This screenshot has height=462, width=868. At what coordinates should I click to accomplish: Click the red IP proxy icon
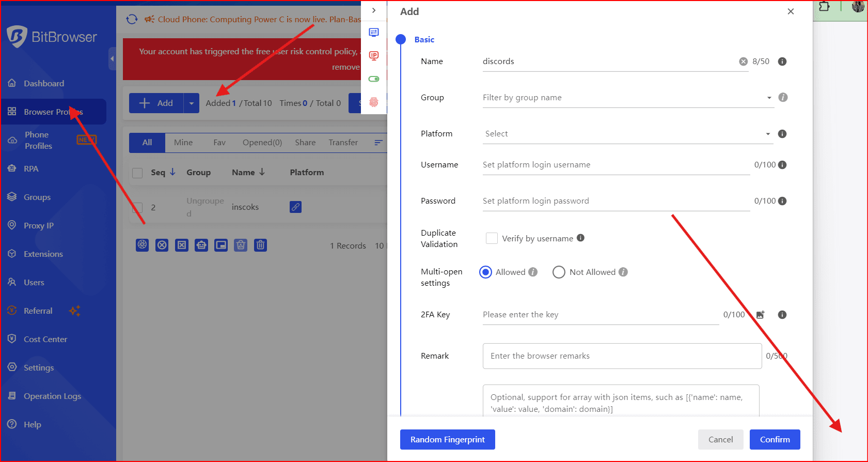pos(374,56)
